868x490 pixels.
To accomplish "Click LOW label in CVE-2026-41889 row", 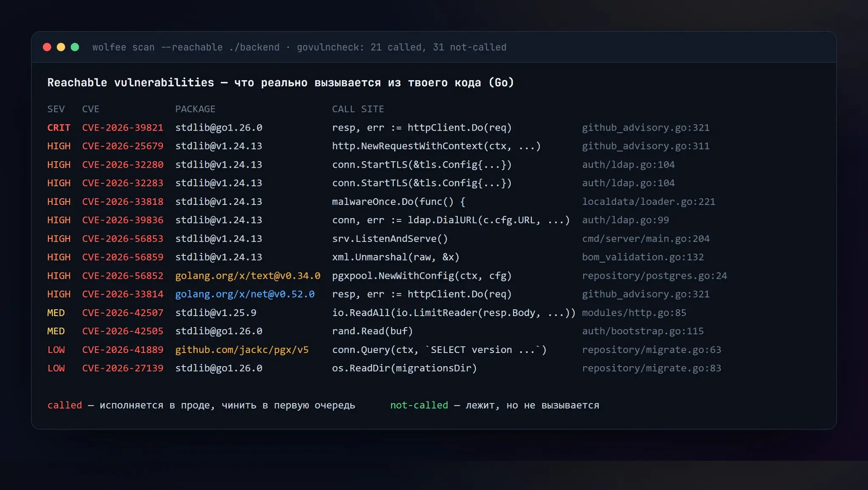I will (x=56, y=350).
